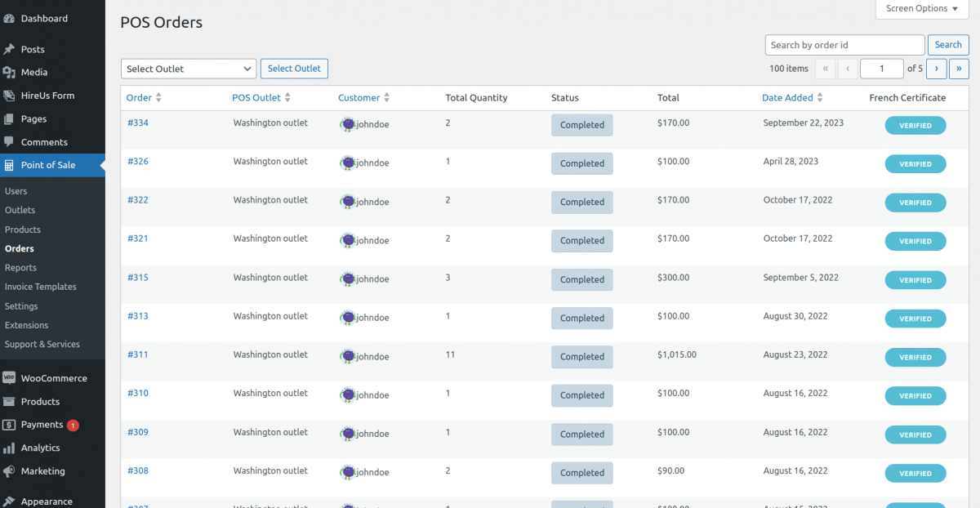Open order #334

click(x=138, y=124)
